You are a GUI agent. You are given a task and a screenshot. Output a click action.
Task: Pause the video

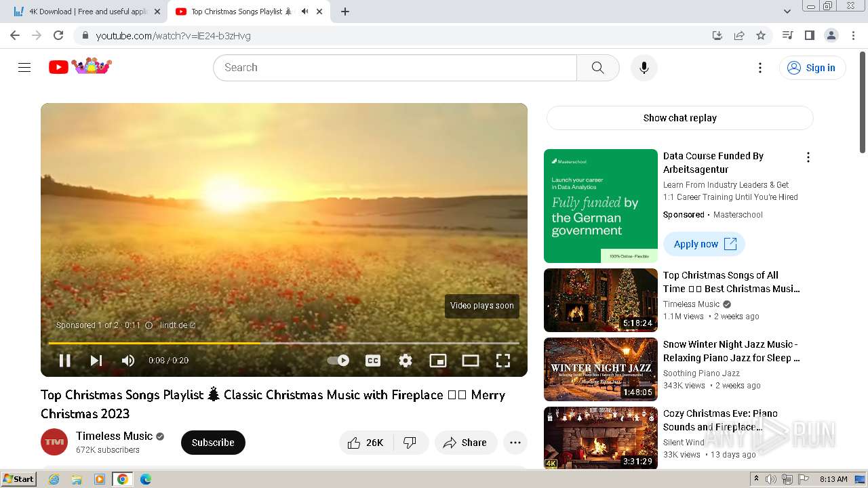pos(65,361)
